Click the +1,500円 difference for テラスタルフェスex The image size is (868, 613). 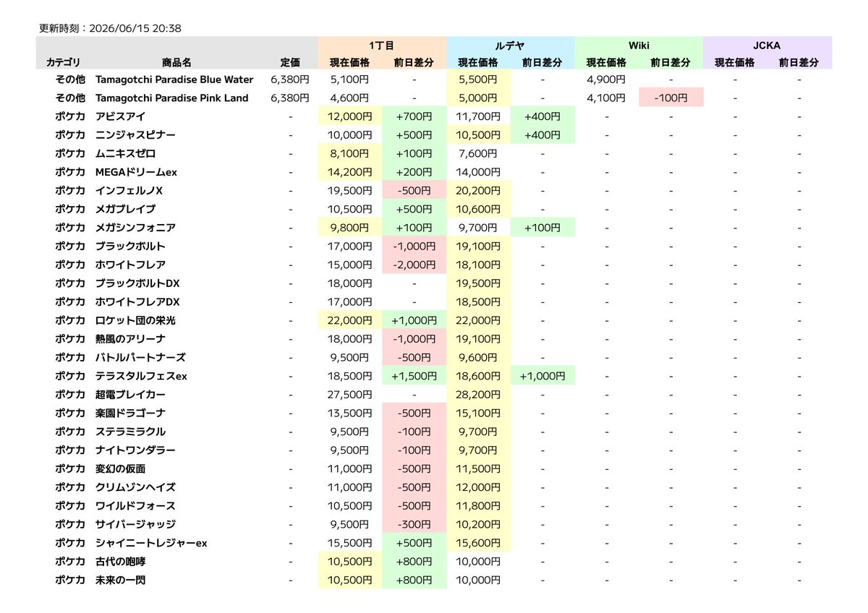pos(414,377)
